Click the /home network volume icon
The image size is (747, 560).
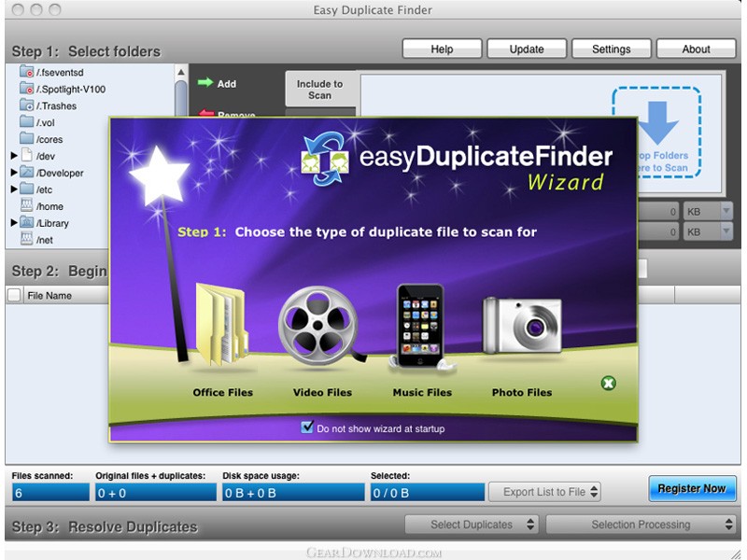click(x=27, y=205)
